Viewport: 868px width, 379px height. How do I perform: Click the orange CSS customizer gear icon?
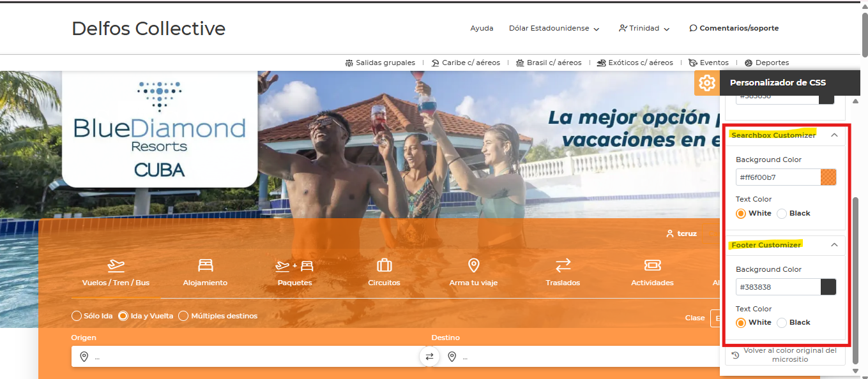click(x=706, y=83)
